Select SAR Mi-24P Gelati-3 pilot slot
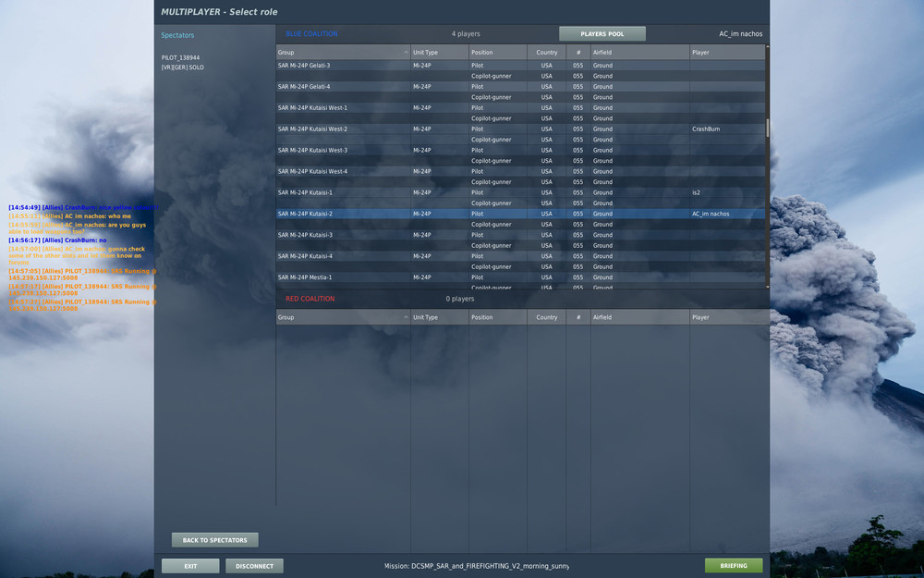 click(x=520, y=66)
